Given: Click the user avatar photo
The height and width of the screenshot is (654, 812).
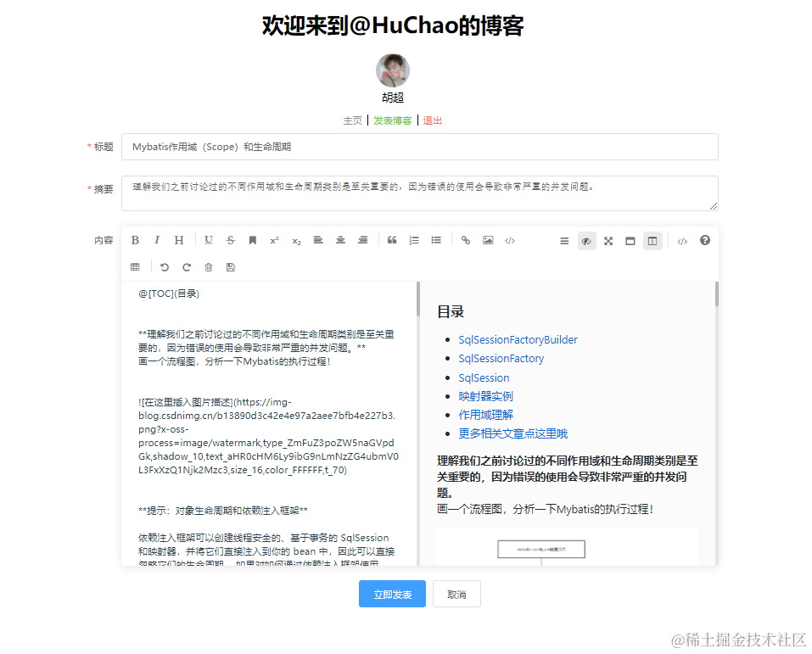Looking at the screenshot, I should [393, 71].
